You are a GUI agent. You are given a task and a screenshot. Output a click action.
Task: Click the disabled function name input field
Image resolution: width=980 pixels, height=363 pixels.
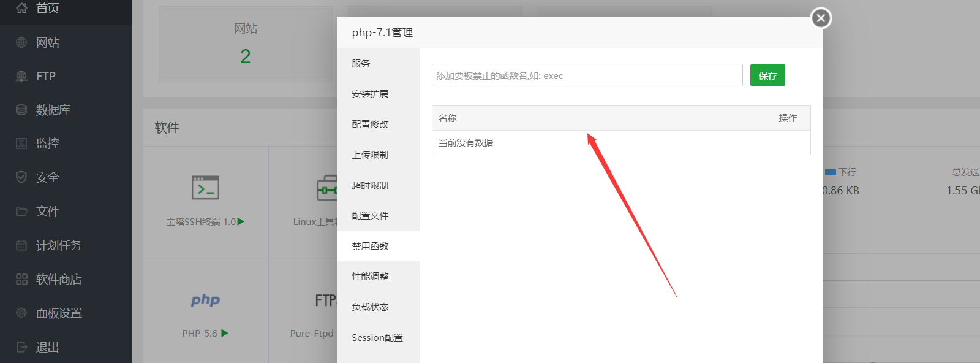[x=587, y=75]
